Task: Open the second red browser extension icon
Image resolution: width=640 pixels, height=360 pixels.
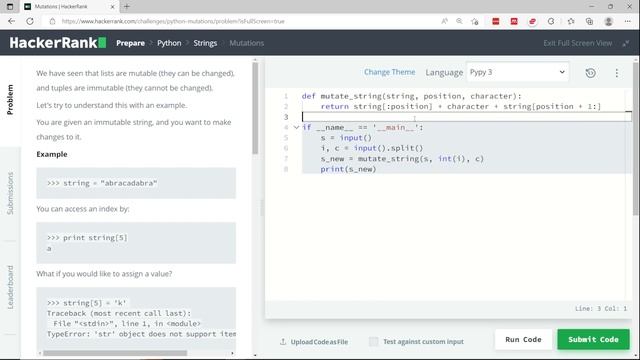Action: coord(514,21)
